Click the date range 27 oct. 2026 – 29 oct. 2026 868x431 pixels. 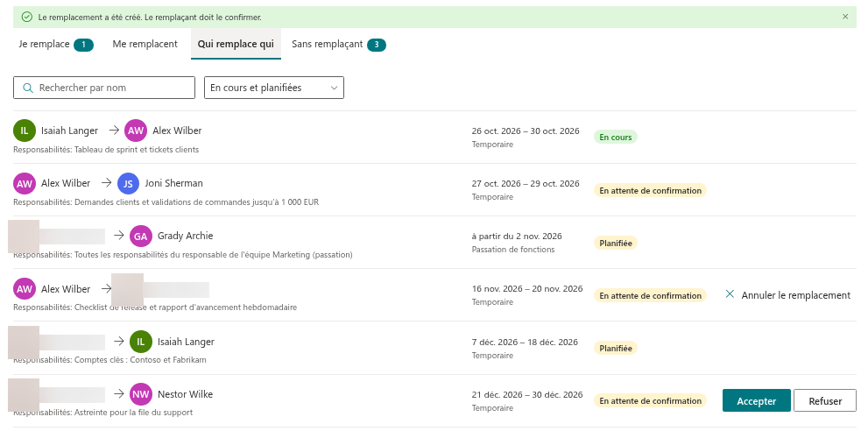tap(526, 183)
